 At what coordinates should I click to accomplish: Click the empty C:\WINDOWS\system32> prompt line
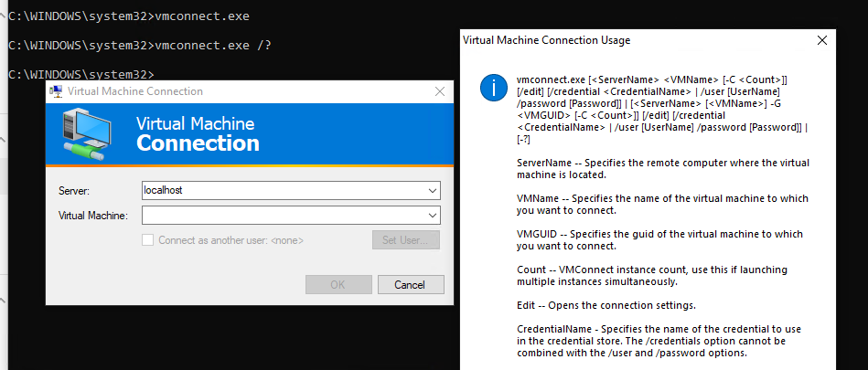[x=81, y=74]
